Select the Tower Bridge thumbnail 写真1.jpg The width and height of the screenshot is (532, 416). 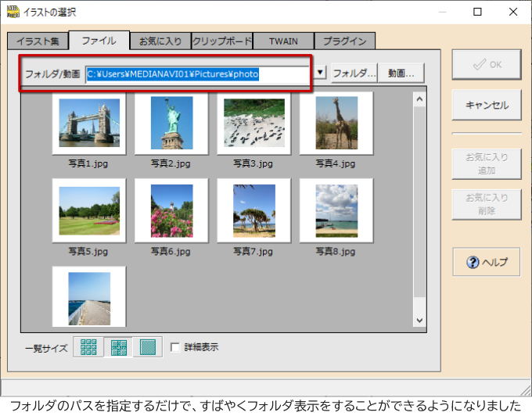89,124
